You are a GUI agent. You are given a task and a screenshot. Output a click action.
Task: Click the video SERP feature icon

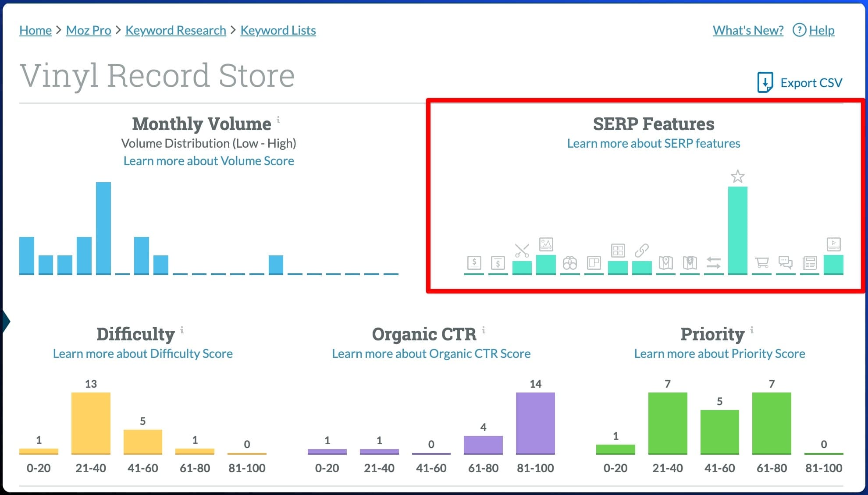833,245
